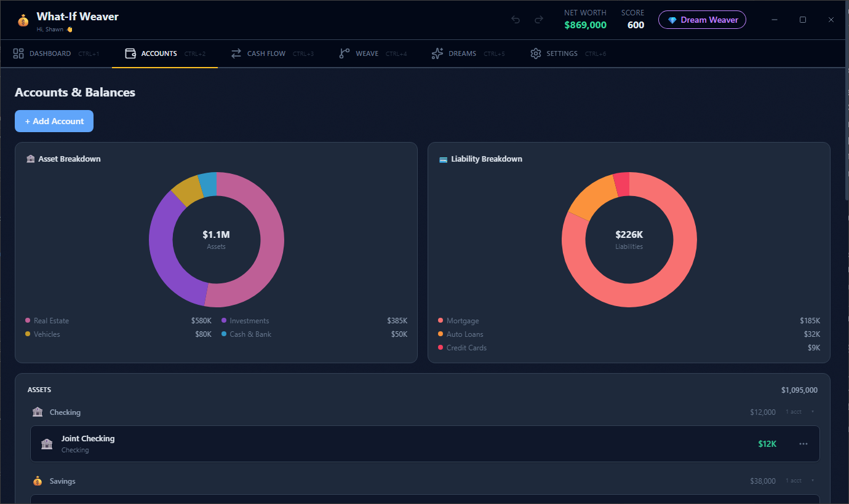Click the redo arrow icon

tap(539, 20)
